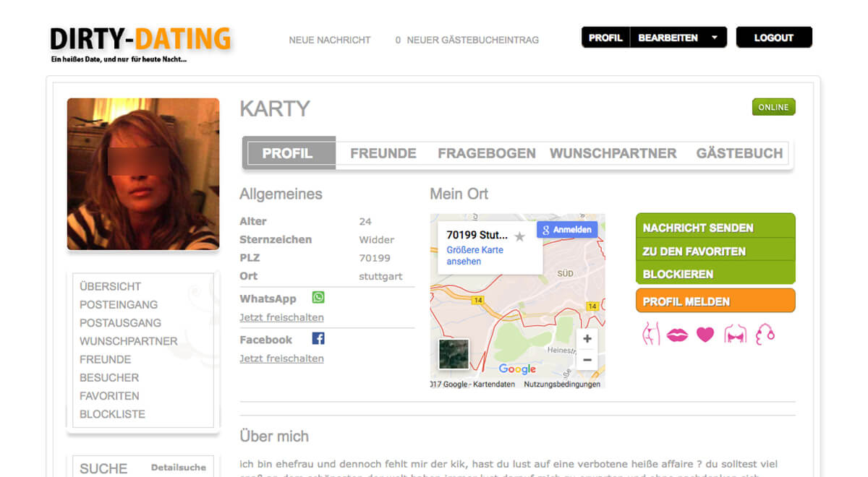Zoom out on the Google map
Screen dimensions: 868x477
pyautogui.click(x=587, y=359)
